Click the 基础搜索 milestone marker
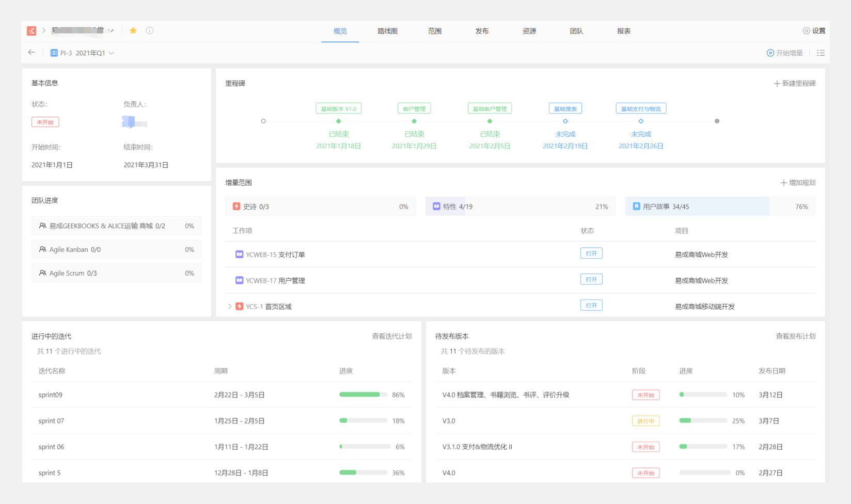 (x=565, y=121)
